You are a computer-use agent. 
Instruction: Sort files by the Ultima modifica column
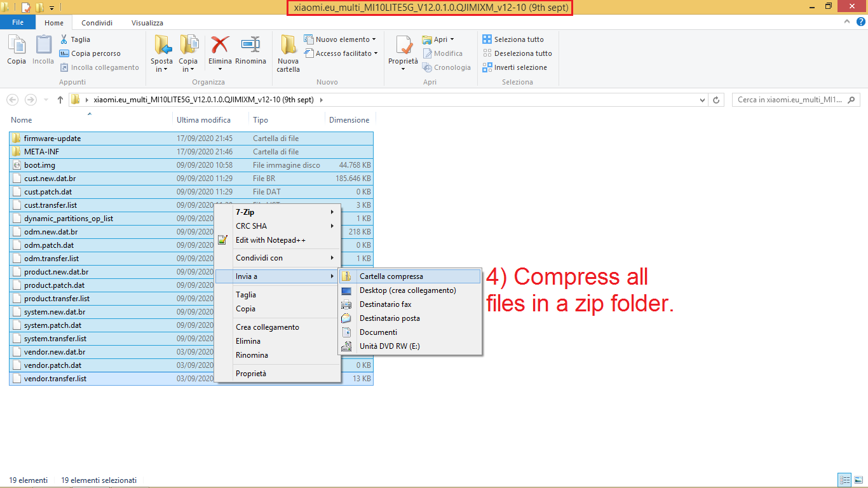click(203, 119)
